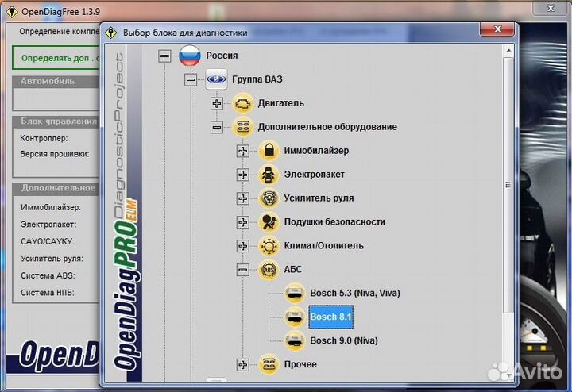Viewport: 572px width, 392px height.
Task: Expand the Иммобилайзер node
Action: pos(243,151)
